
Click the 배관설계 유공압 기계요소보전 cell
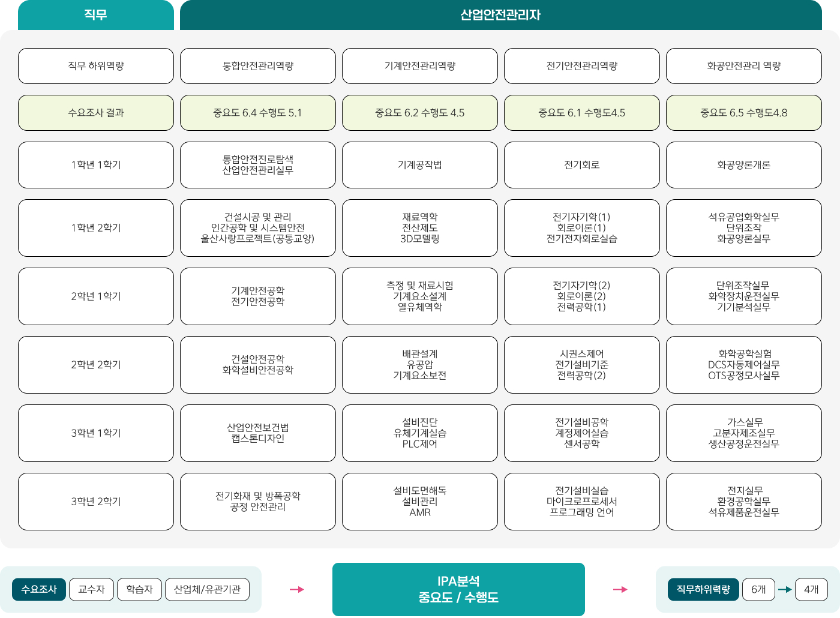coord(420,365)
